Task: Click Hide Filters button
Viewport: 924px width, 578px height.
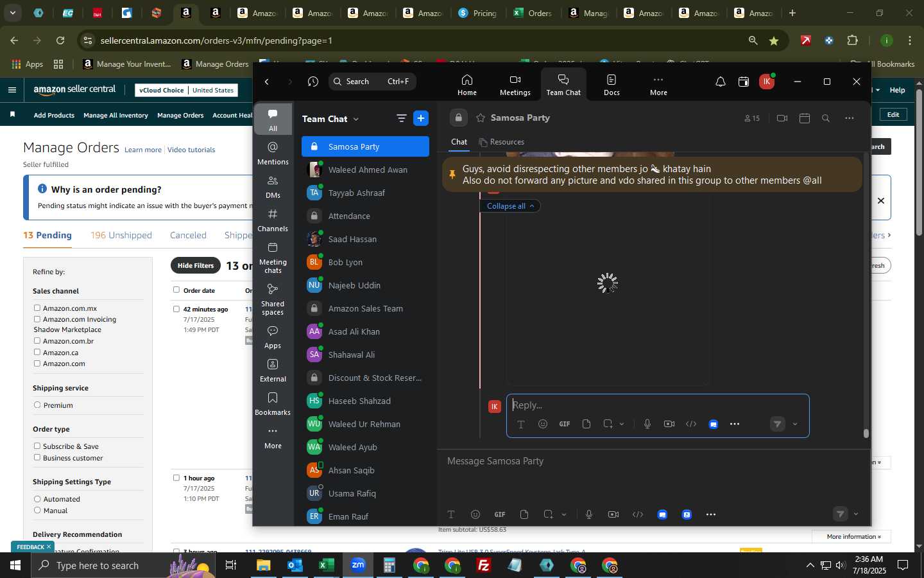Action: tap(196, 265)
